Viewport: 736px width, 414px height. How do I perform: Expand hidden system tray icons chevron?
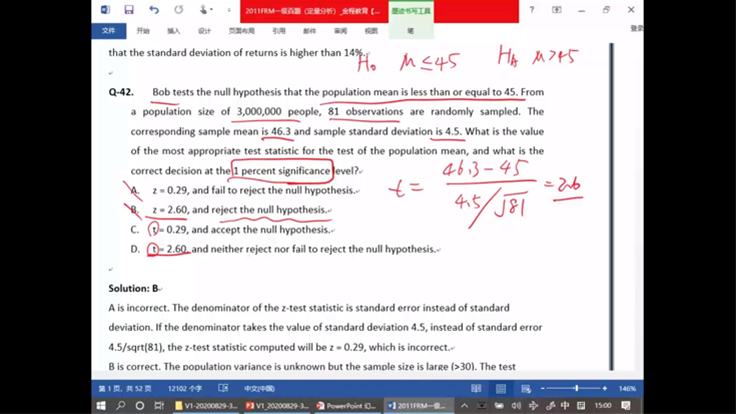464,406
